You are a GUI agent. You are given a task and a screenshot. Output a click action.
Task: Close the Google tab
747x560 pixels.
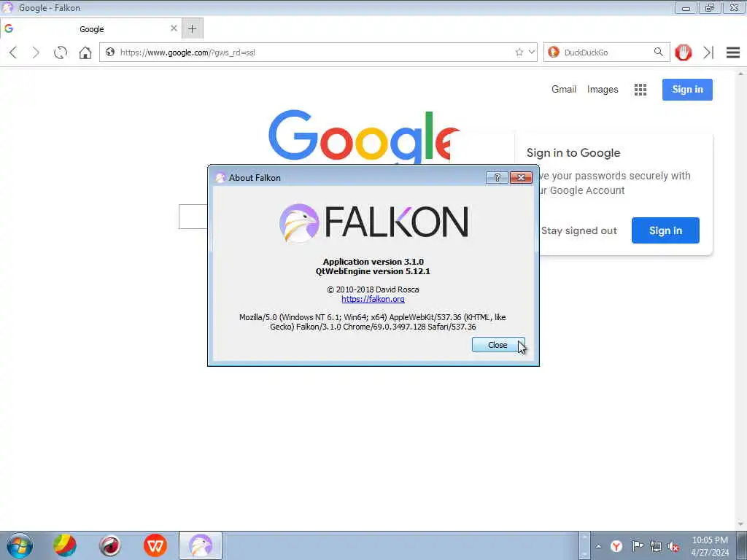[174, 28]
